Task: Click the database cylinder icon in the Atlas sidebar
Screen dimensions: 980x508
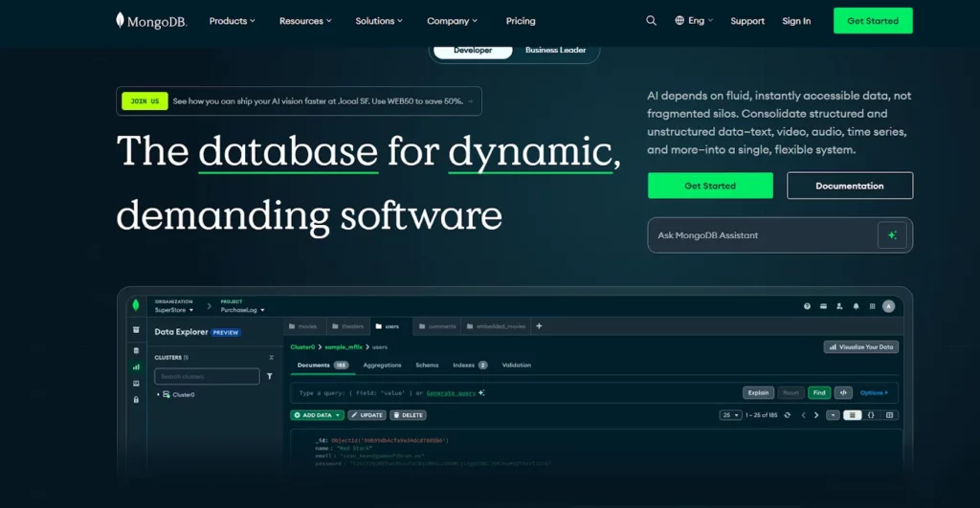Action: point(136,350)
